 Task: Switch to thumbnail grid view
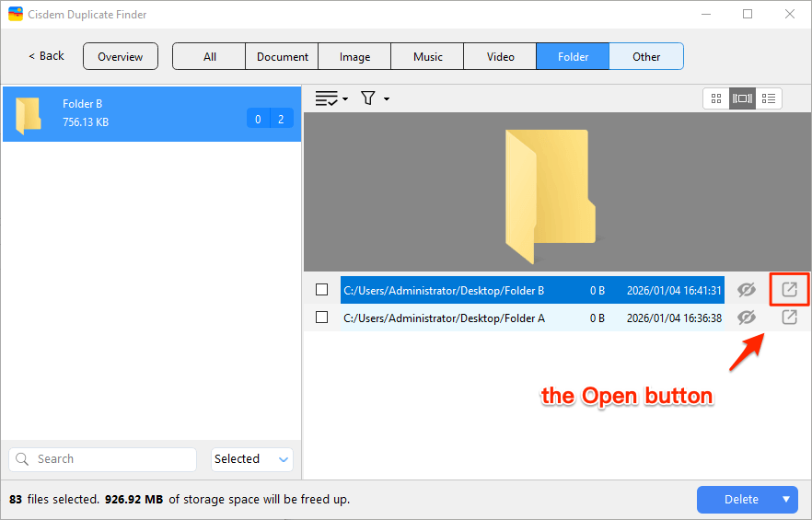(716, 98)
